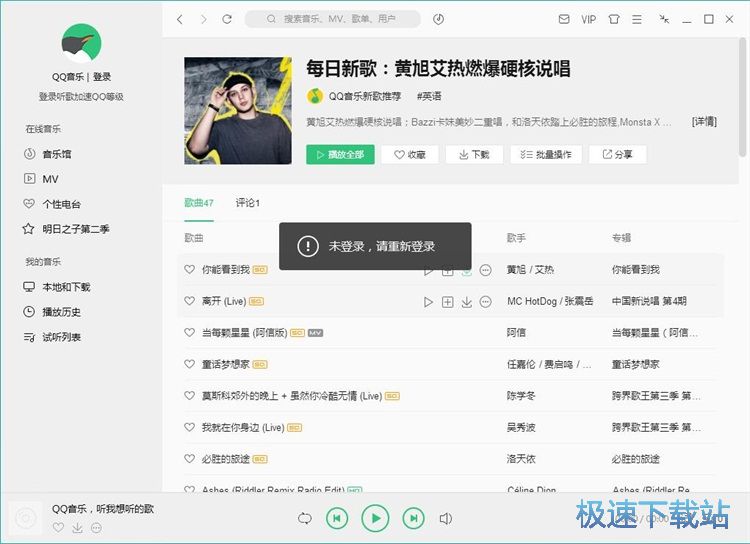
Task: Click the MV badge on 当每颗星星
Action: pos(315,333)
